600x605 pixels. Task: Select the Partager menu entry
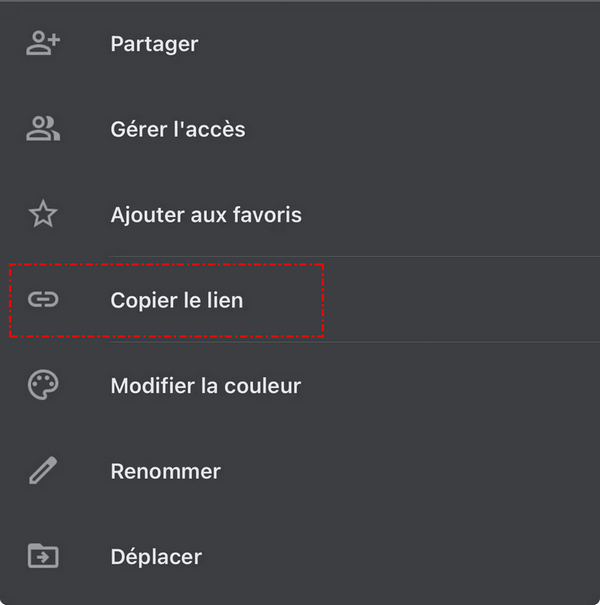pos(154,44)
